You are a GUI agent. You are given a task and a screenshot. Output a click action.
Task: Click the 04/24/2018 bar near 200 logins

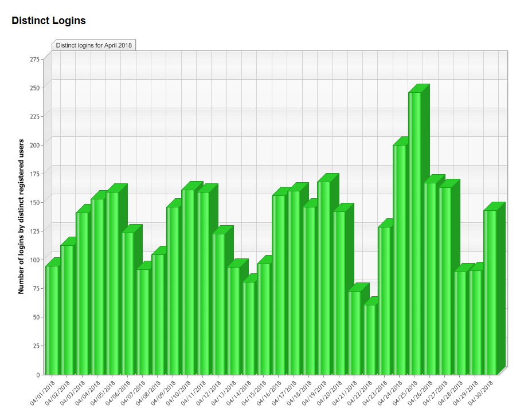[400, 260]
